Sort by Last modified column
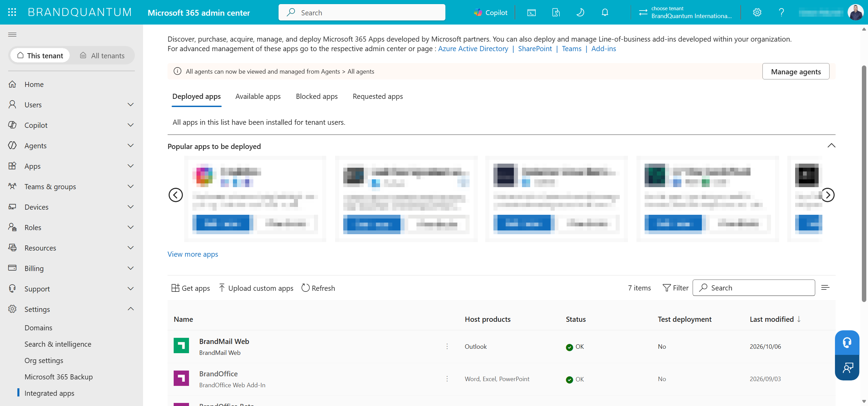The width and height of the screenshot is (868, 406). point(775,319)
